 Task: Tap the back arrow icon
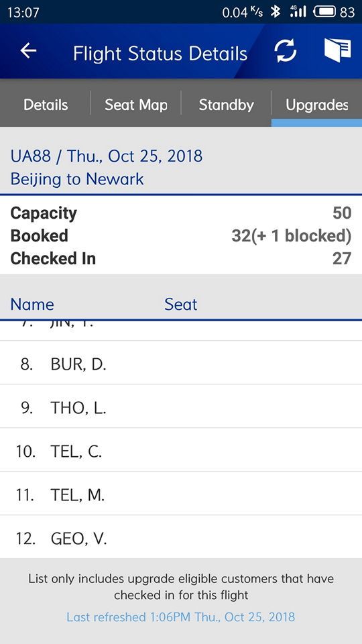(28, 51)
